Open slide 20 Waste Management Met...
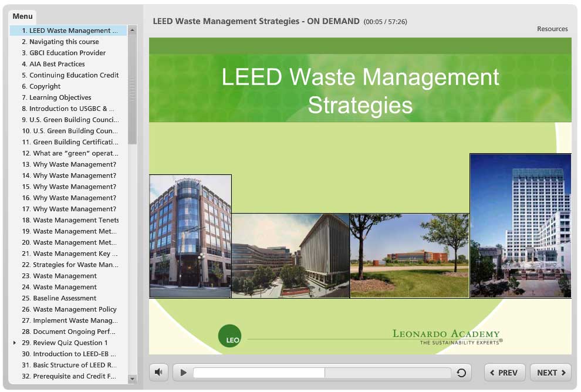Image resolution: width=581 pixels, height=392 pixels. [x=68, y=242]
